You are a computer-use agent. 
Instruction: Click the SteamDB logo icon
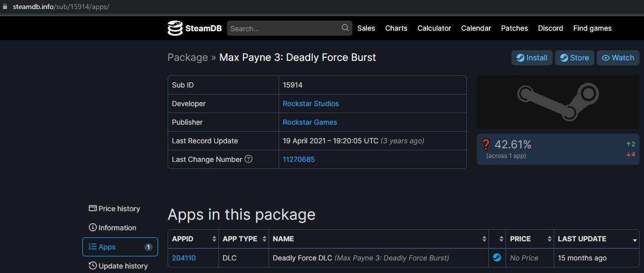[175, 28]
